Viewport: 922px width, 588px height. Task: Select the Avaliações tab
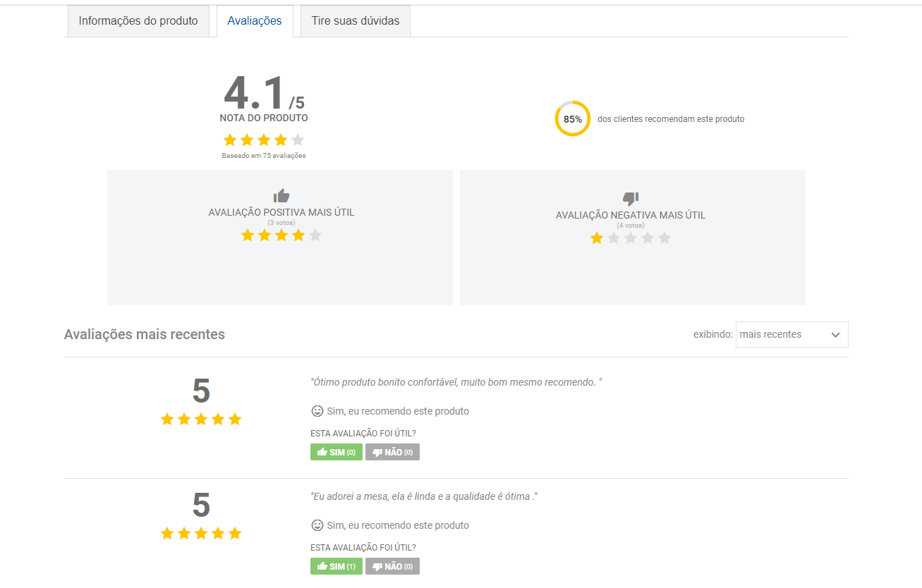pyautogui.click(x=254, y=21)
